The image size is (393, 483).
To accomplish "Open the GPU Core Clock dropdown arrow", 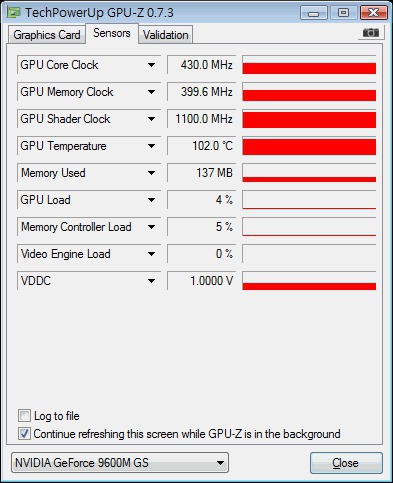I will coord(151,65).
